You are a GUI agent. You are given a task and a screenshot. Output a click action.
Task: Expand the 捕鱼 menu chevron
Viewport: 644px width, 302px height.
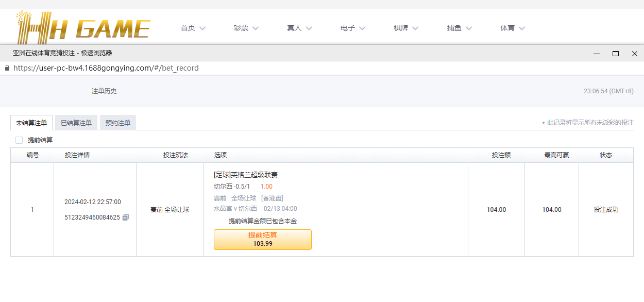pyautogui.click(x=469, y=28)
